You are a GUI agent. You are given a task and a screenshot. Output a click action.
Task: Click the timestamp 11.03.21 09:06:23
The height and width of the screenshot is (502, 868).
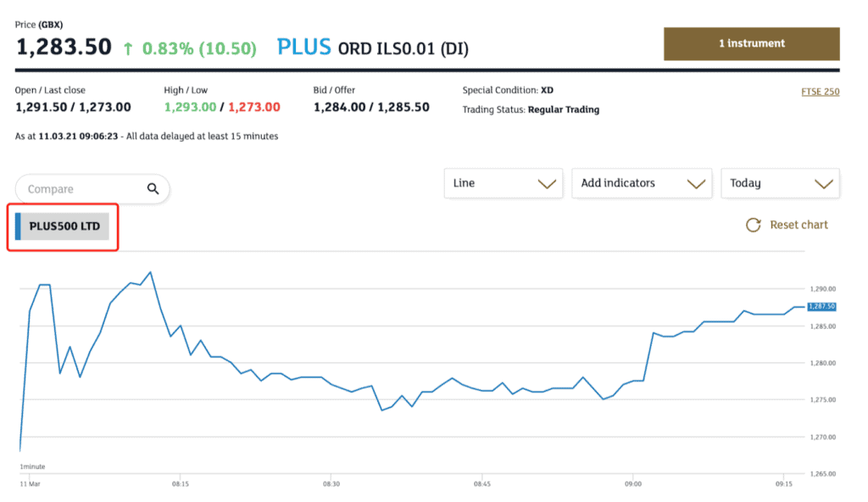[78, 137]
